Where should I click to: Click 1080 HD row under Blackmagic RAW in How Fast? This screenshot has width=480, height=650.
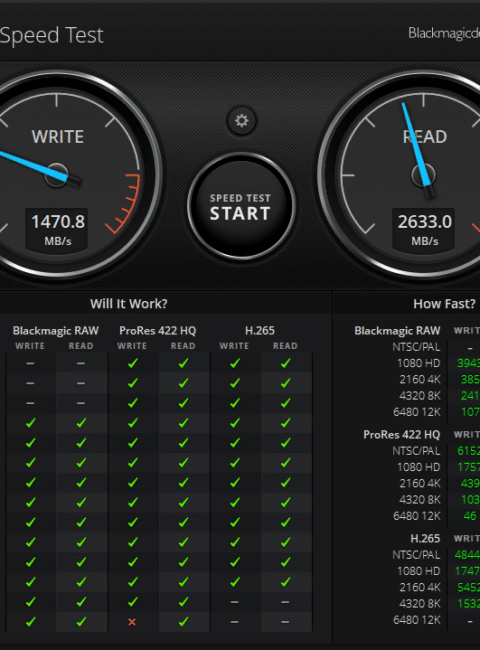point(418,363)
